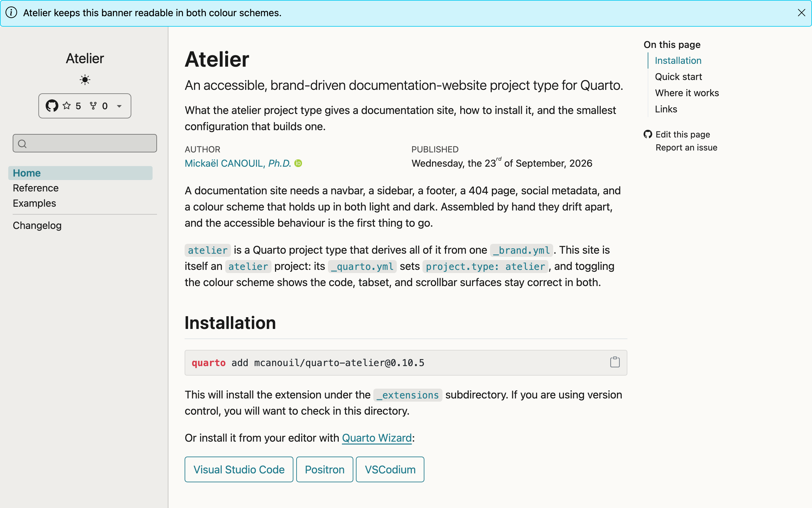Image resolution: width=812 pixels, height=508 pixels.
Task: Click the _quarto.yml inline code
Action: coord(362,266)
